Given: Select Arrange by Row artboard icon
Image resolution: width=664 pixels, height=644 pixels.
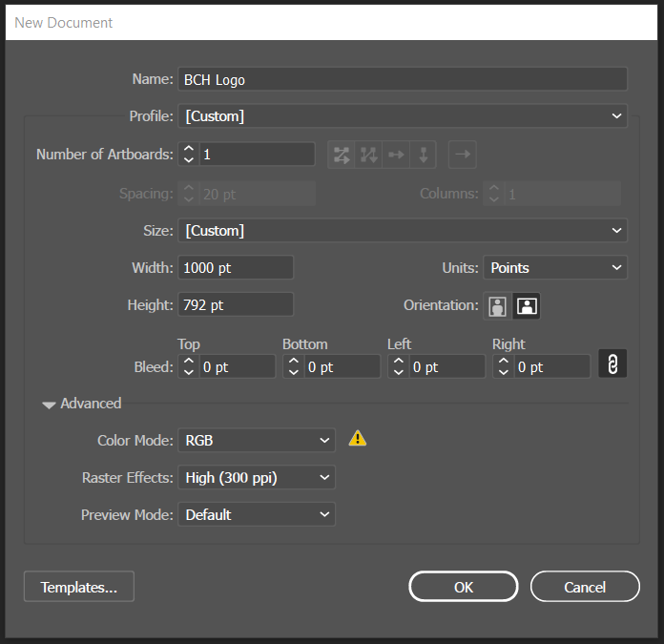Looking at the screenshot, I should [x=396, y=155].
